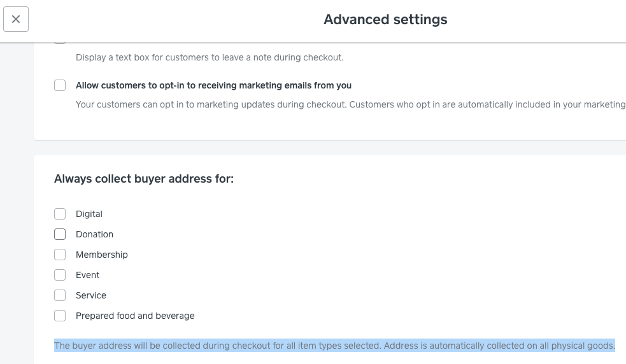The height and width of the screenshot is (364, 626).
Task: Click the 'Digital' label text
Action: [89, 214]
